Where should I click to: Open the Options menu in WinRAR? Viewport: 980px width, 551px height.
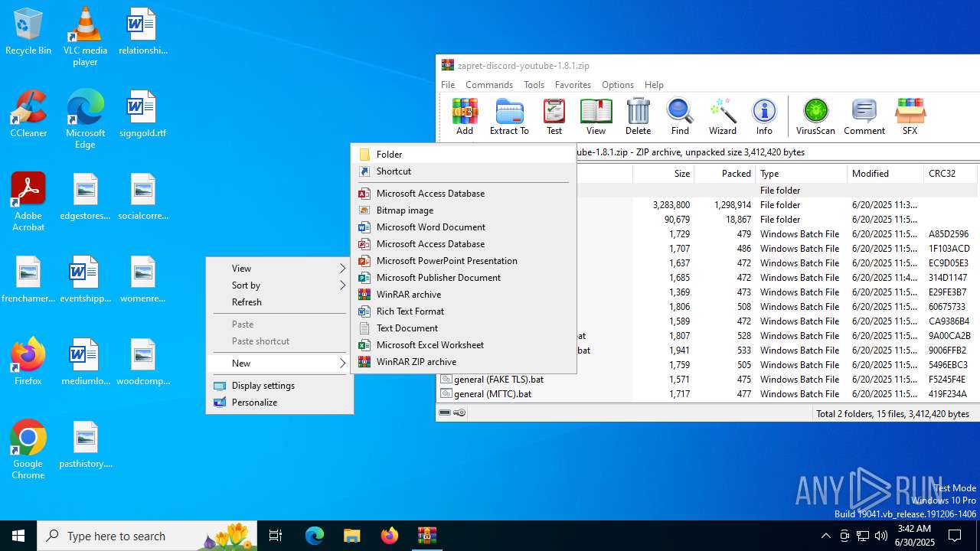[618, 84]
